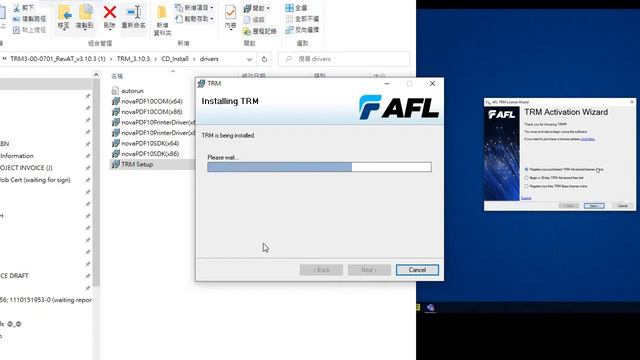Select the TRM Setup file

click(x=133, y=164)
